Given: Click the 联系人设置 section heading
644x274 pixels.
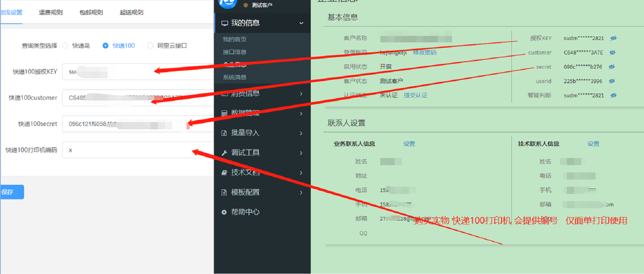Looking at the screenshot, I should (346, 123).
